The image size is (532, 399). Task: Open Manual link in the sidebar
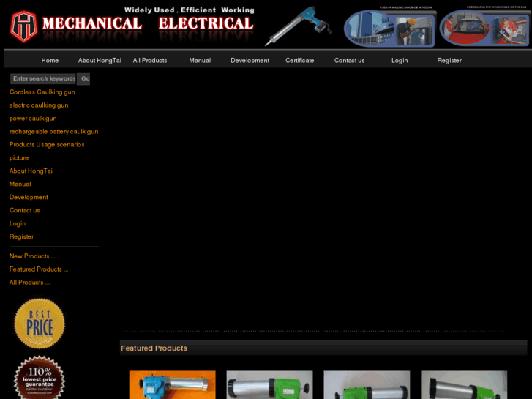[20, 184]
